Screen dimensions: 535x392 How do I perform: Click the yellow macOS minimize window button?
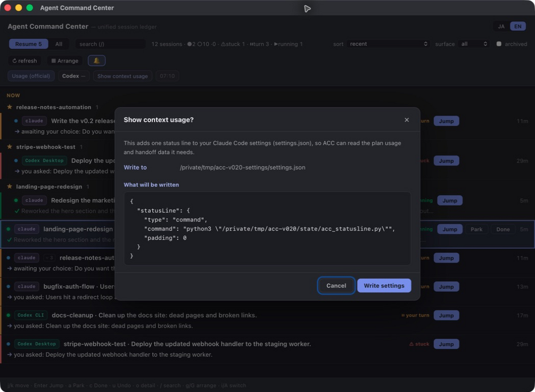(x=19, y=7)
